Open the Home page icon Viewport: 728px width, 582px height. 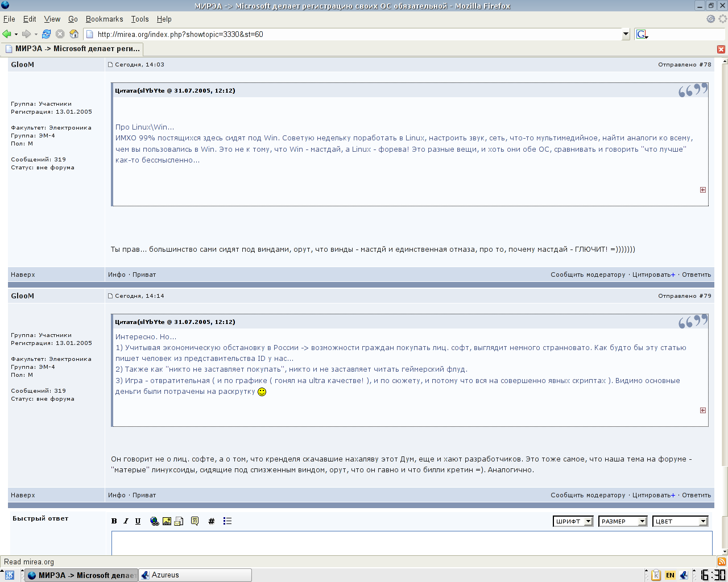[74, 34]
